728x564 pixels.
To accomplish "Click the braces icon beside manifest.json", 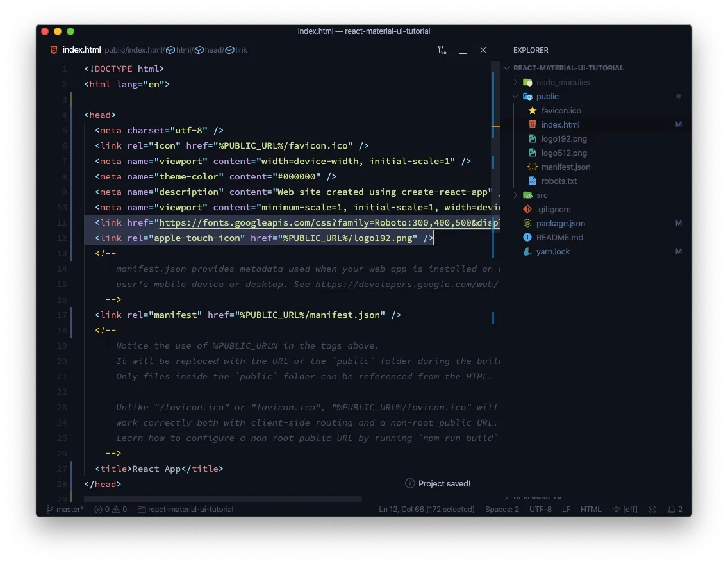I will point(533,167).
